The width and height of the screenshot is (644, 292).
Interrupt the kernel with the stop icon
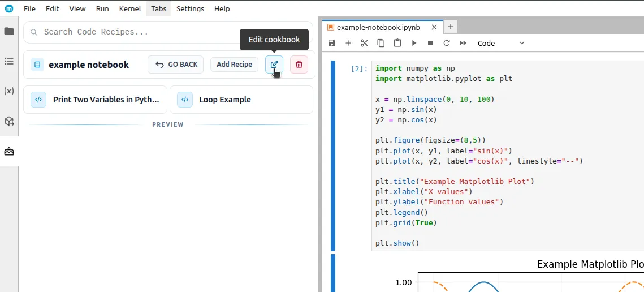pos(430,43)
